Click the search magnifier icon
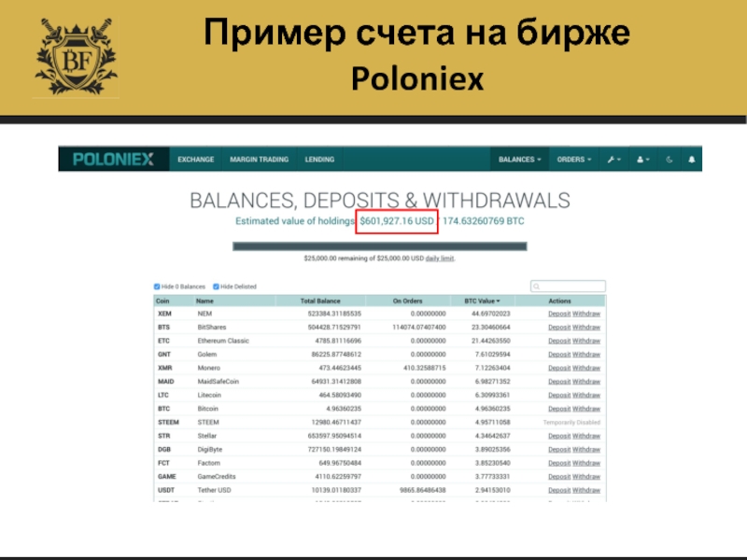Image resolution: width=747 pixels, height=560 pixels. 537,287
